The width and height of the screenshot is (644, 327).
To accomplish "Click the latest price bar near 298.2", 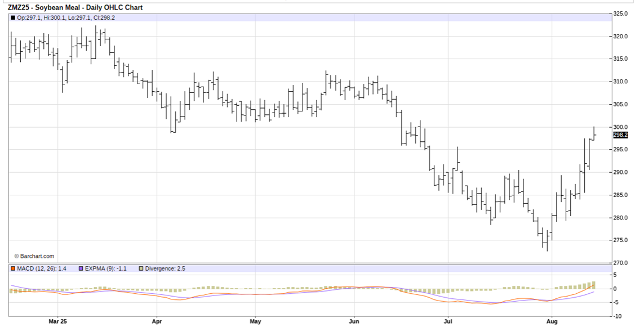I will coord(593,133).
